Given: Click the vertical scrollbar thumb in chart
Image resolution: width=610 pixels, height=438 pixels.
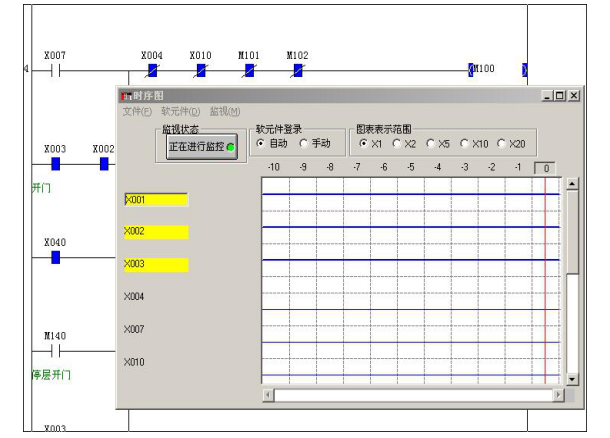Looking at the screenshot, I should pos(572,232).
